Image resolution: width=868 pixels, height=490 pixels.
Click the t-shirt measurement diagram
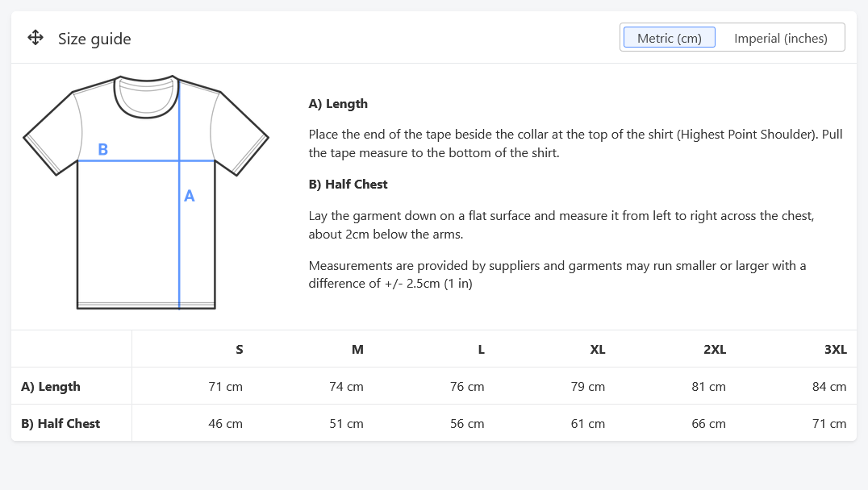pos(147,193)
